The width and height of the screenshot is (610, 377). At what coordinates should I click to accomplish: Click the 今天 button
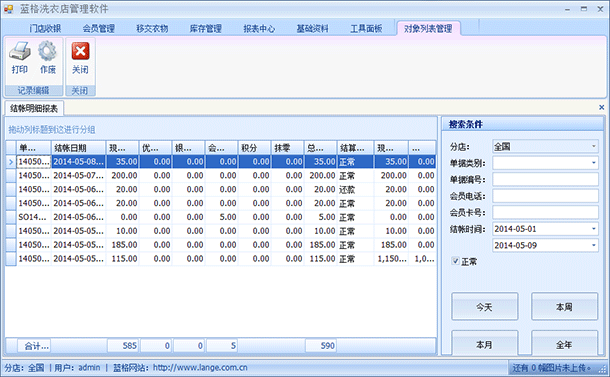click(x=484, y=307)
